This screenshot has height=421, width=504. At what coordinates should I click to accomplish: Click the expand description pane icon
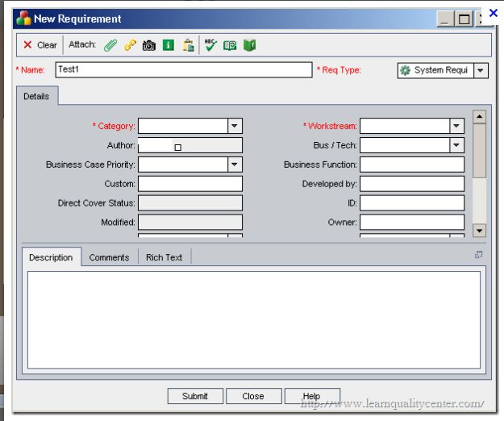tap(479, 255)
